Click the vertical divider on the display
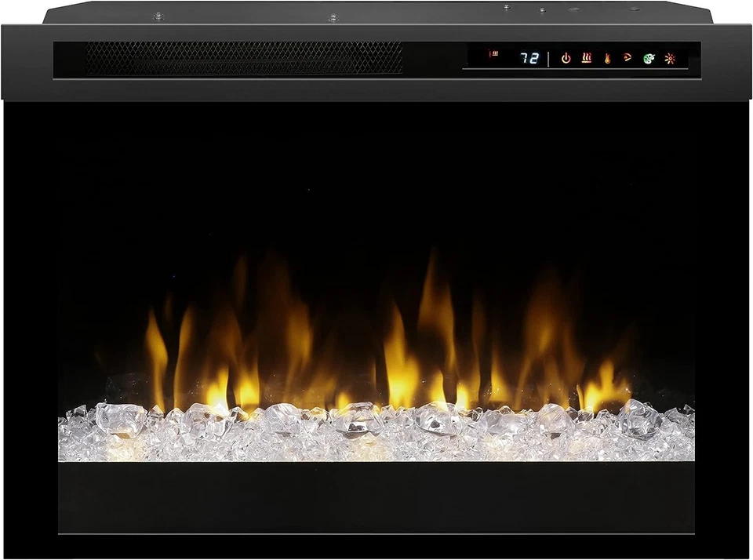 pos(548,58)
